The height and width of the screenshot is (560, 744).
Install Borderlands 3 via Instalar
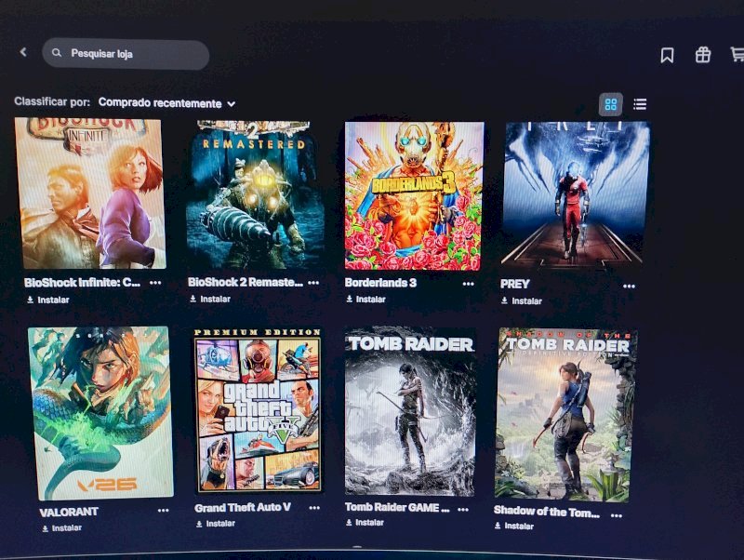coord(365,300)
